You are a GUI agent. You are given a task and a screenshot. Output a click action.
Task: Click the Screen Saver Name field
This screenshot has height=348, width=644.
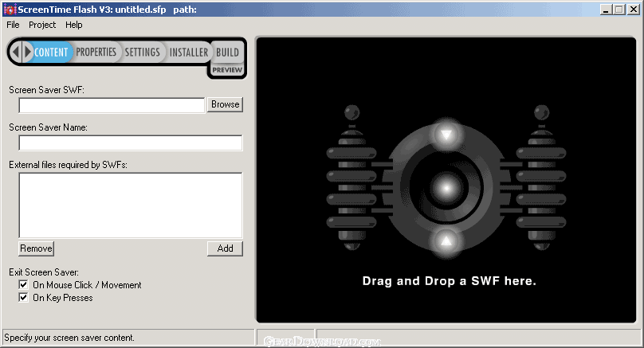[x=131, y=143]
